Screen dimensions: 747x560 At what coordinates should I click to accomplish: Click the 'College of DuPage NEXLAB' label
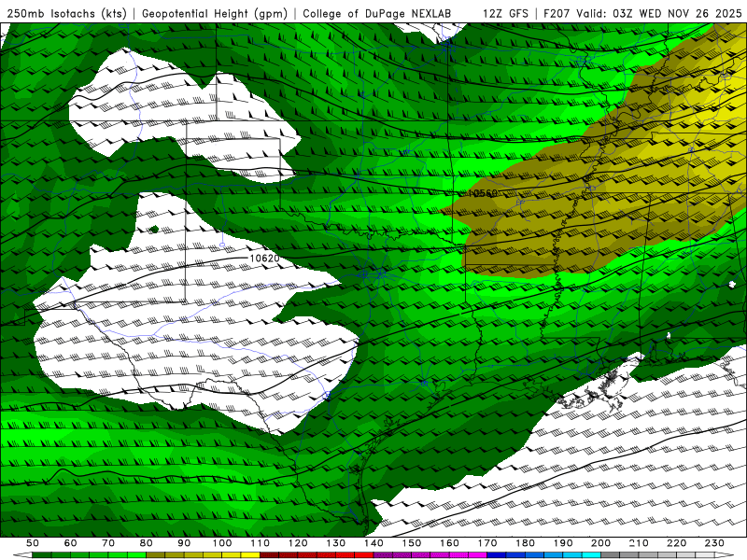[377, 14]
